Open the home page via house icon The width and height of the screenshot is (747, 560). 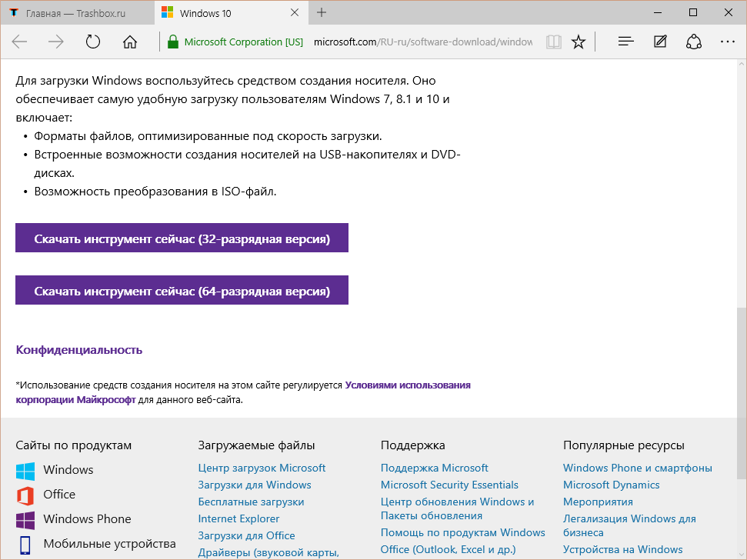pyautogui.click(x=129, y=42)
